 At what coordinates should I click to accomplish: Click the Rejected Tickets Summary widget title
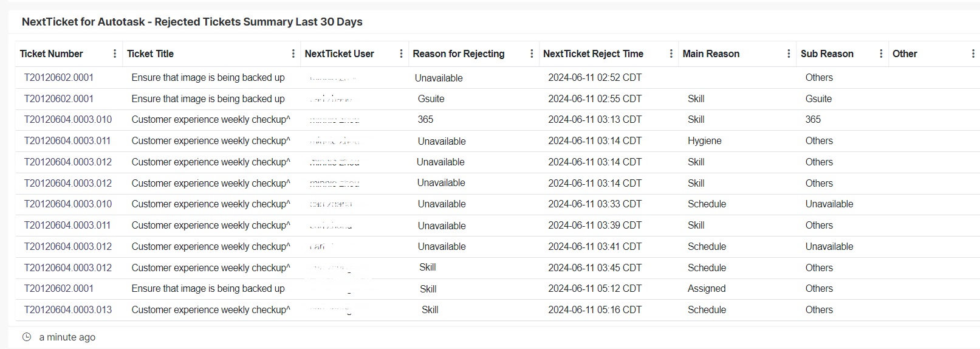192,22
